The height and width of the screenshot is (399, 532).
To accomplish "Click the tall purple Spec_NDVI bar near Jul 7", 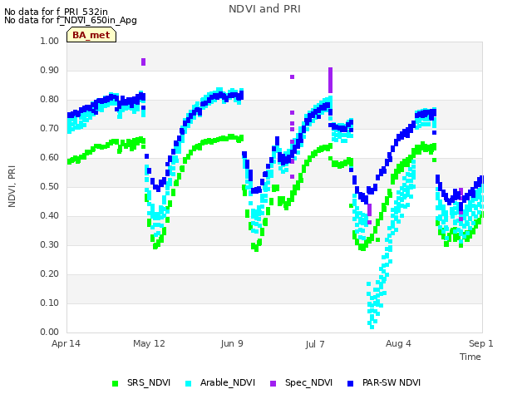I will point(331,80).
